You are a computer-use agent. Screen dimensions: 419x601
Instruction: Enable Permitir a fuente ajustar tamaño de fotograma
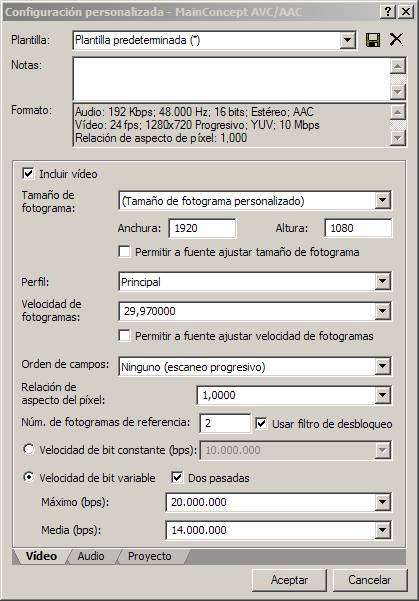point(124,252)
